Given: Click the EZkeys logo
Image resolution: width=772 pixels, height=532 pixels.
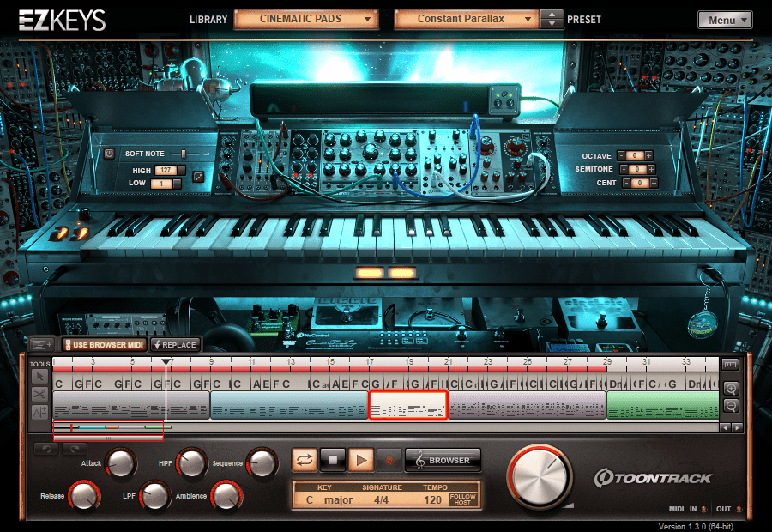Looking at the screenshot, I should pyautogui.click(x=62, y=21).
